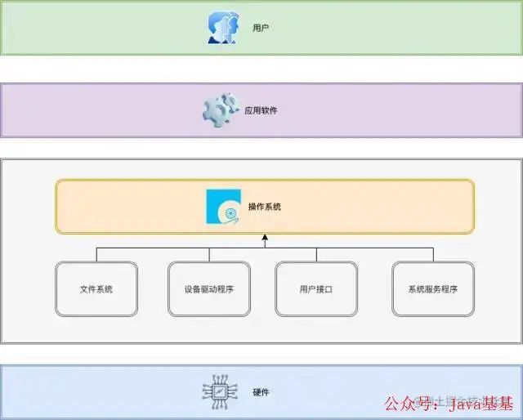523x420 pixels.
Task: Click the 系统服务程序 box
Action: click(x=433, y=289)
